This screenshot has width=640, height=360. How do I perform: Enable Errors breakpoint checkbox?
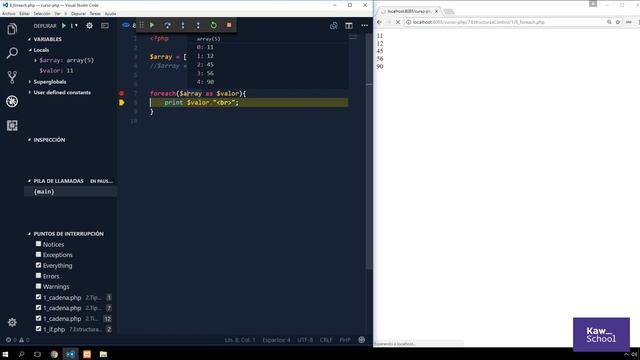[x=38, y=276]
